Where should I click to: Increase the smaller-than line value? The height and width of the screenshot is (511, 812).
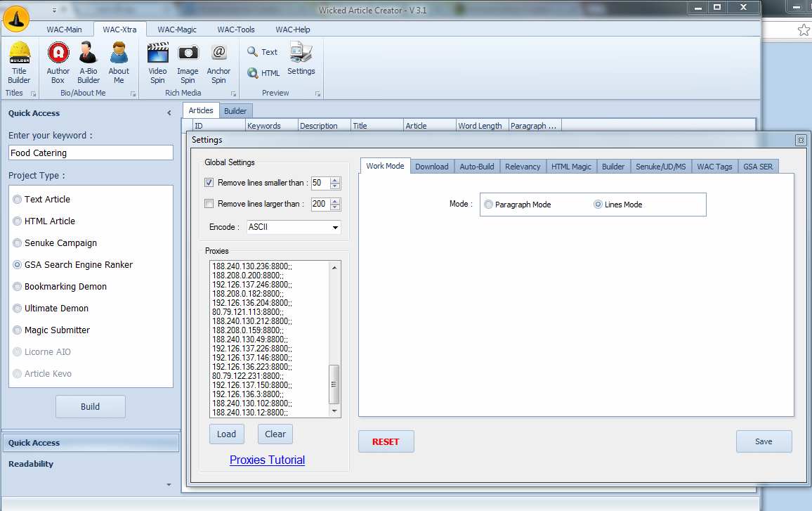click(x=335, y=180)
